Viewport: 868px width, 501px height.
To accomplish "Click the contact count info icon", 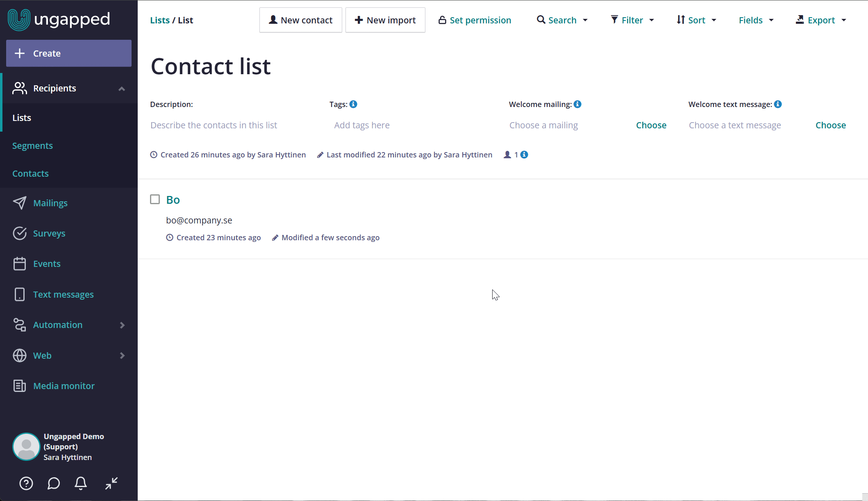I will 524,155.
